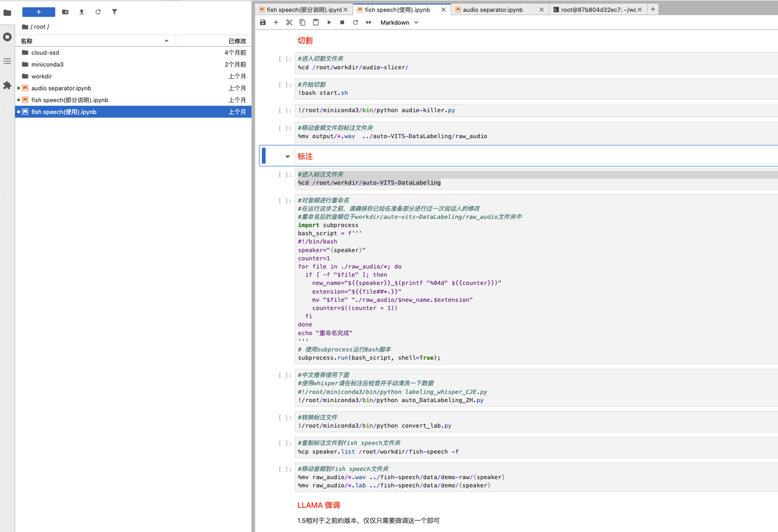778x532 pixels.
Task: Click the convert_lab.py code cell
Action: pos(536,421)
